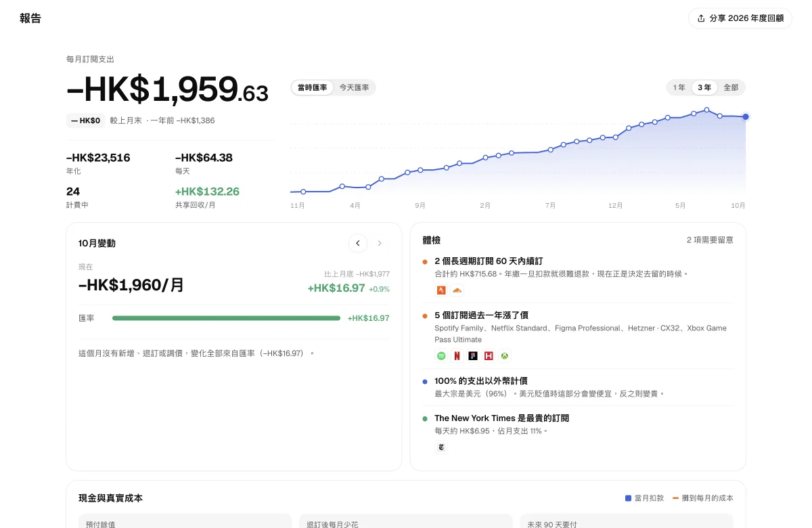Select the 全部 chart range

731,87
